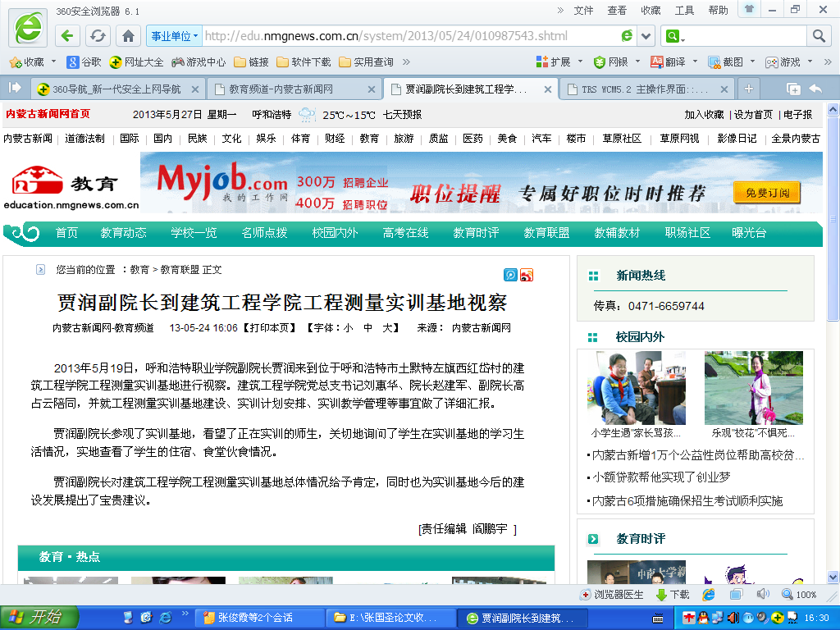840x630 pixels.
Task: Toggle the sidebar panel arrow at tab bar
Action: click(x=15, y=88)
